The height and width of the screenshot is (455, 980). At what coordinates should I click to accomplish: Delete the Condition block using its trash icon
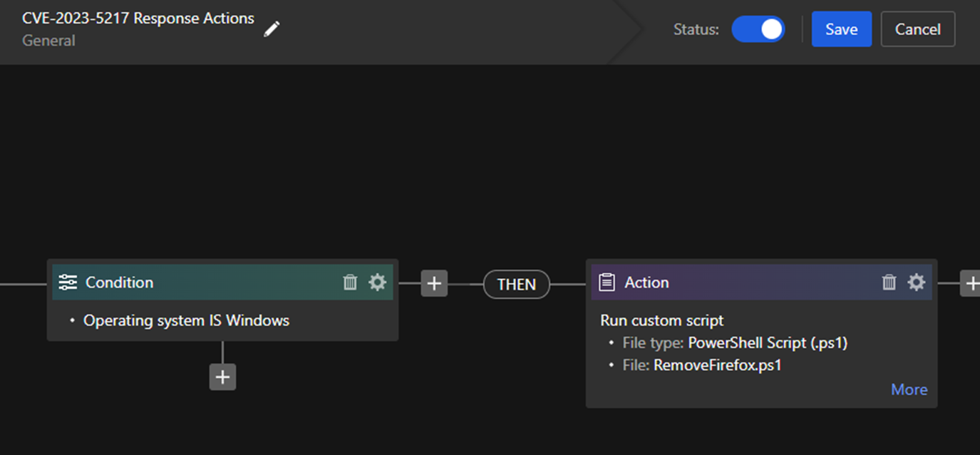pyautogui.click(x=350, y=282)
